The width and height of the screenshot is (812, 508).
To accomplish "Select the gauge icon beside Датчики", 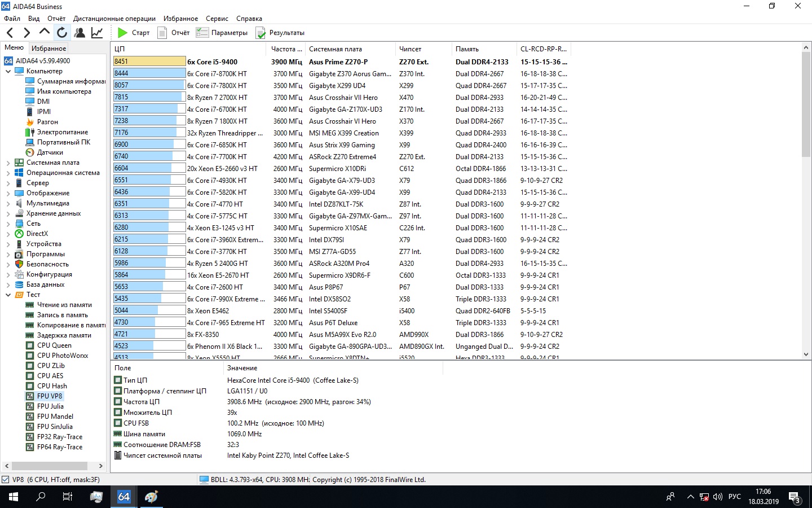I will point(30,152).
